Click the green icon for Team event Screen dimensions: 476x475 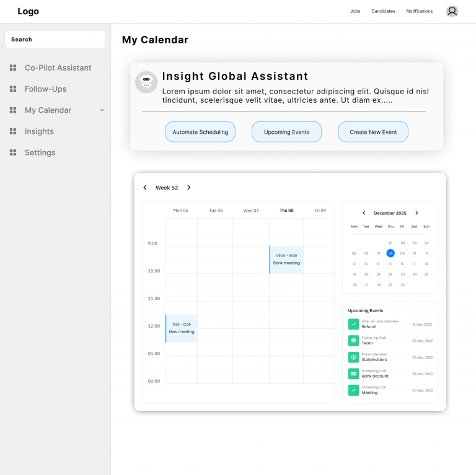(353, 341)
